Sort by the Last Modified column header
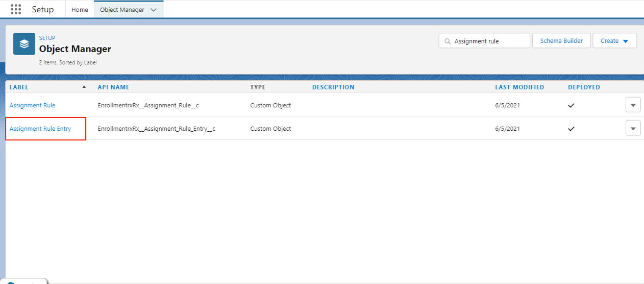 (x=519, y=87)
